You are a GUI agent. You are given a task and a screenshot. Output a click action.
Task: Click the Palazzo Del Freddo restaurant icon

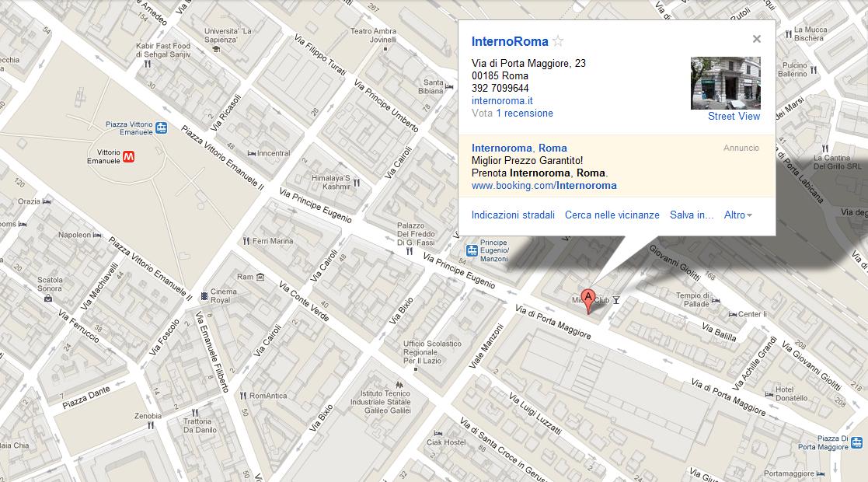point(410,251)
